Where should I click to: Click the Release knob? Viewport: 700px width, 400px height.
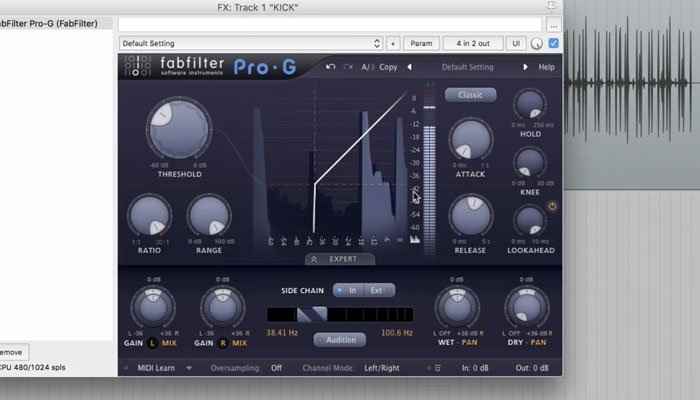pyautogui.click(x=471, y=215)
